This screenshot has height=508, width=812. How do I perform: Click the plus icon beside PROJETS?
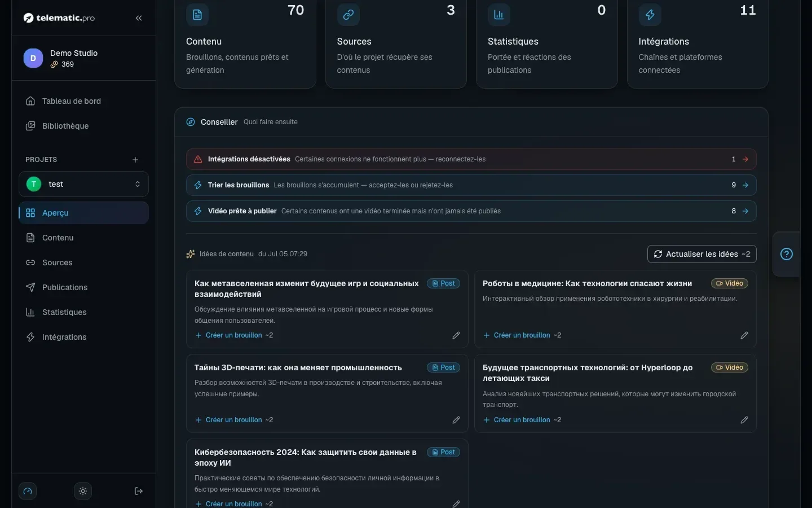coord(135,160)
